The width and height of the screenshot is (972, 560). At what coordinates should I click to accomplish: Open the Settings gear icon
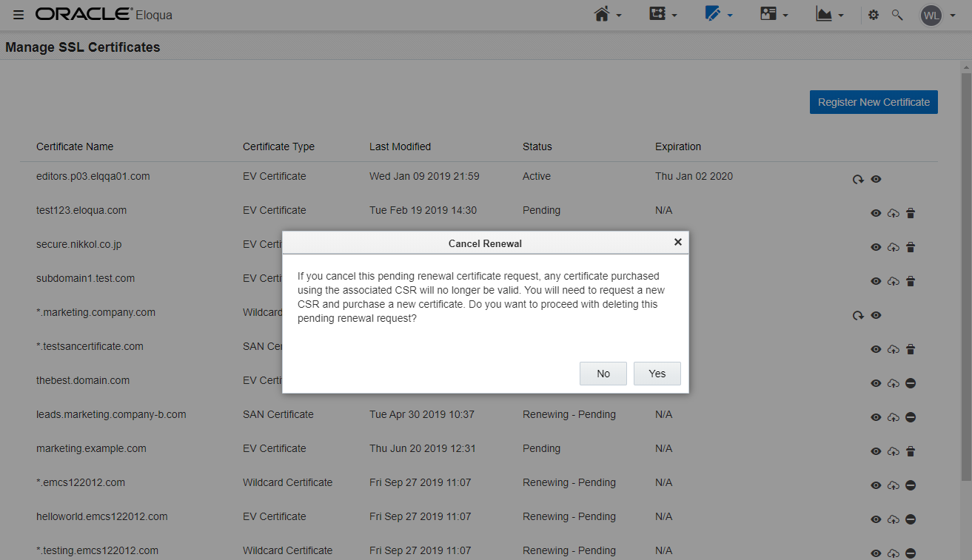[x=874, y=15]
